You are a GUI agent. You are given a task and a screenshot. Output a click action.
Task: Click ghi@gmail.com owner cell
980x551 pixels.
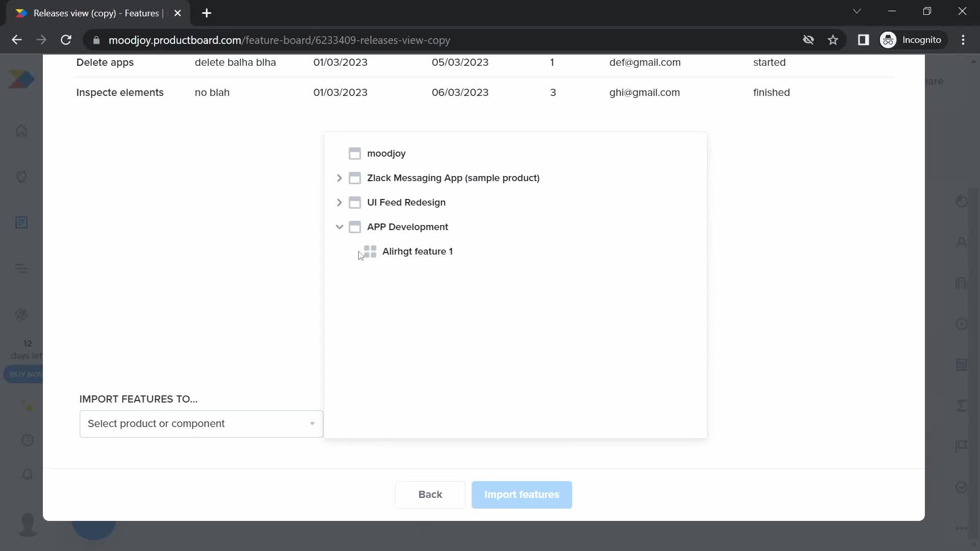coord(645,92)
